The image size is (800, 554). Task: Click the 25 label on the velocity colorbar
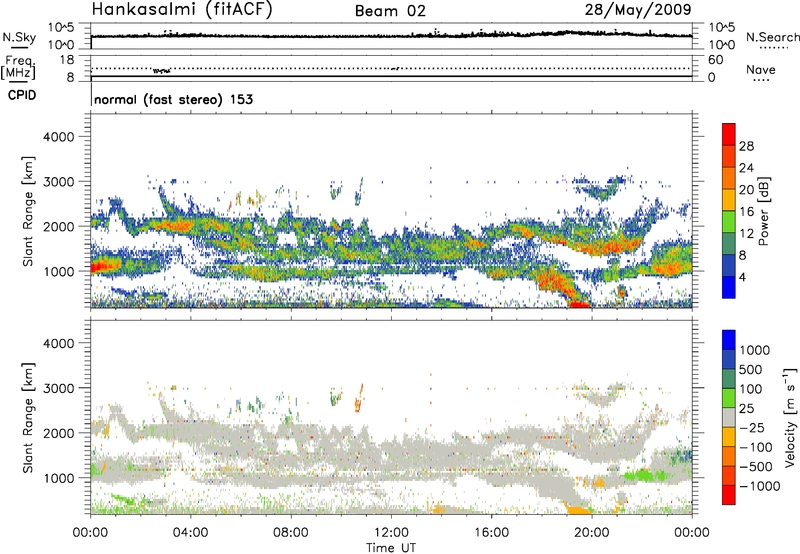pyautogui.click(x=747, y=409)
